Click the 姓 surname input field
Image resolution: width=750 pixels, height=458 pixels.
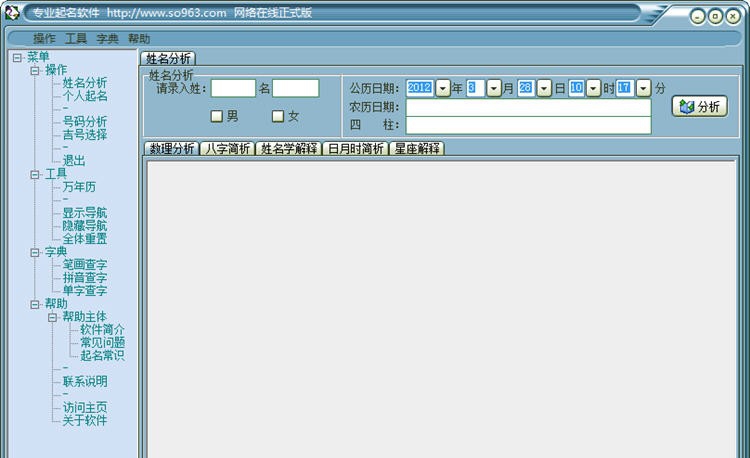[x=233, y=88]
